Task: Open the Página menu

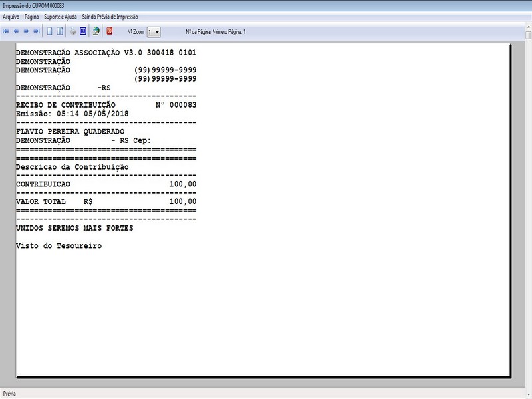Action: pyautogui.click(x=31, y=17)
